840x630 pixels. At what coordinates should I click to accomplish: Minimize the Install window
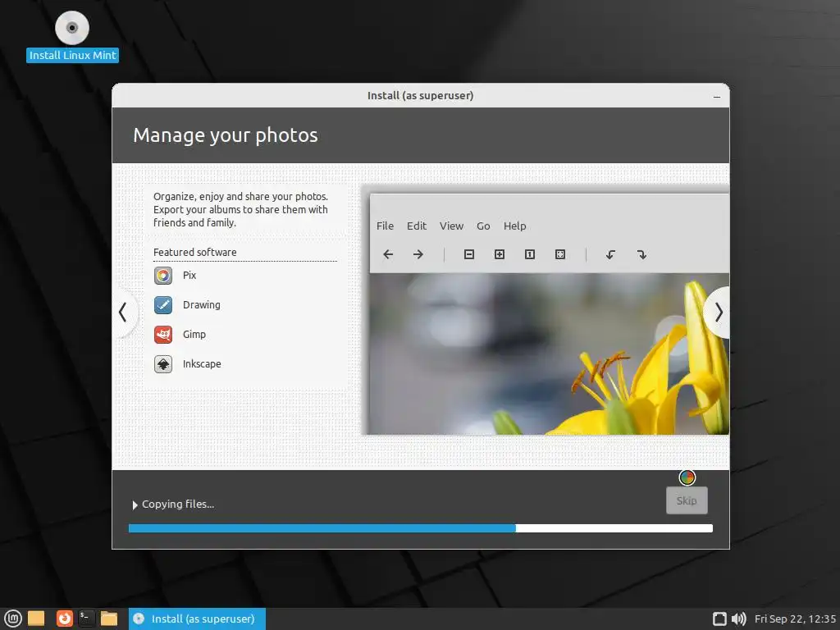[717, 97]
